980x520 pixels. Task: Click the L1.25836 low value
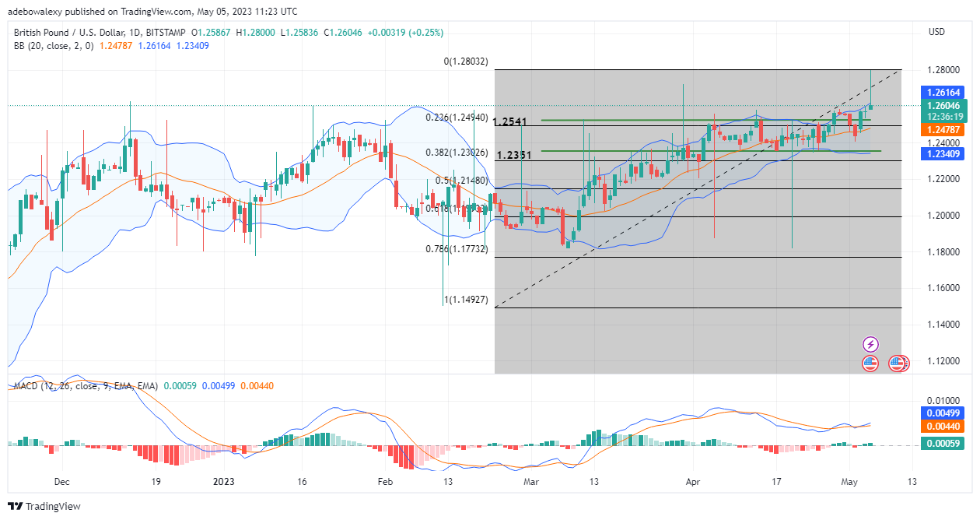tap(299, 32)
